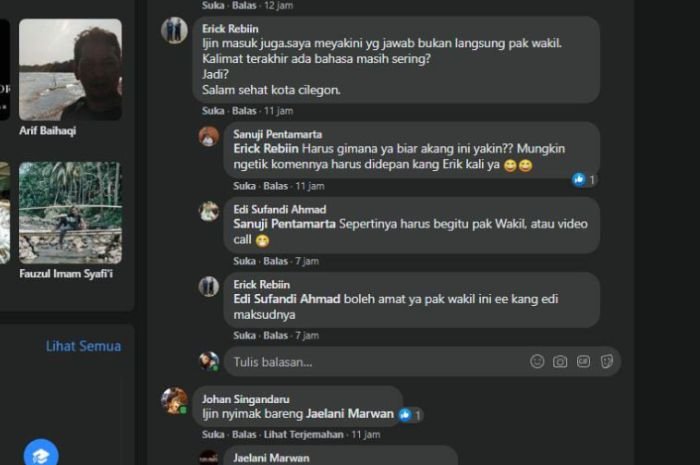Open Fauzul Imam Syafi'i's photo thumbnail
Screen dimensions: 700x465
[x=70, y=213]
